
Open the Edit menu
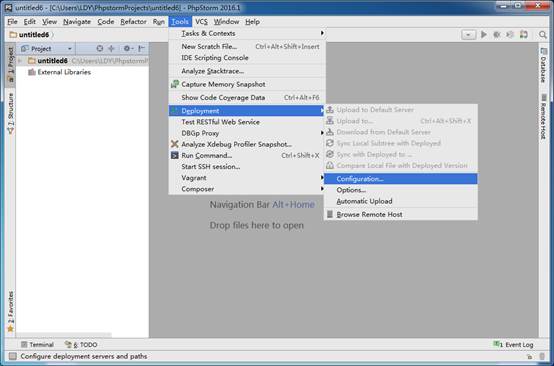pos(30,22)
